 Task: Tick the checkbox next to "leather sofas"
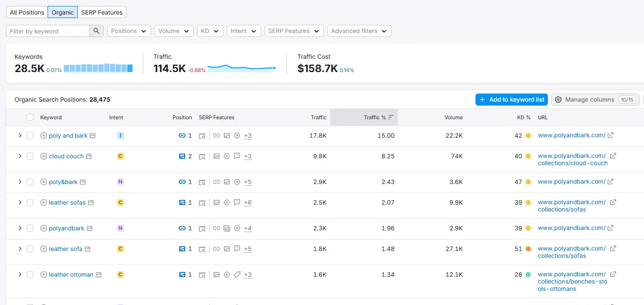point(30,202)
